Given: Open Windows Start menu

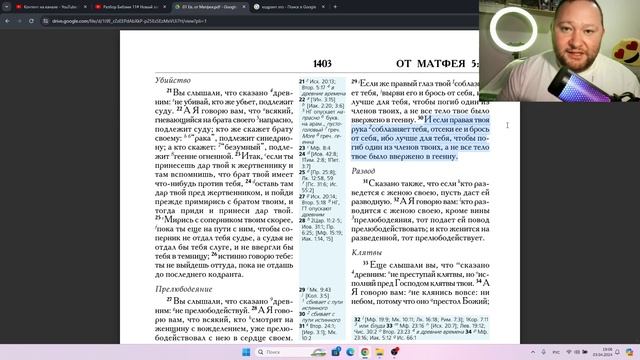Looking at the screenshot, I should pyautogui.click(x=246, y=352).
